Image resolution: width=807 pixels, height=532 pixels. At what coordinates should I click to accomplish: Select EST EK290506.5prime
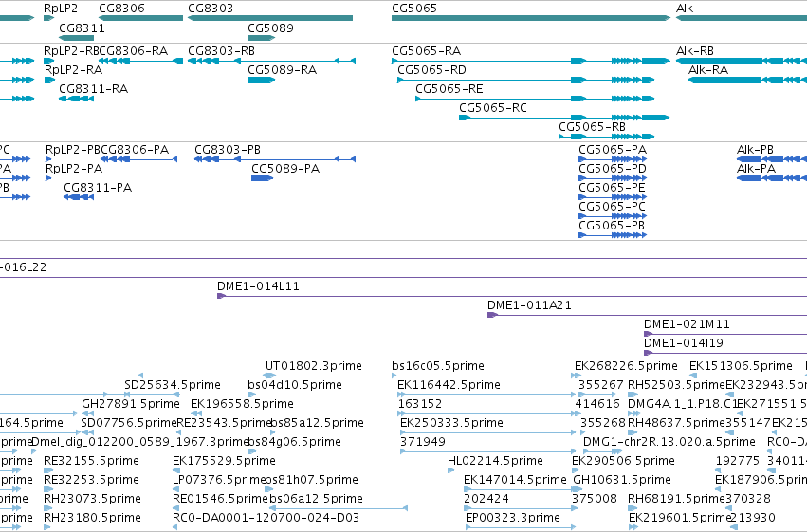pos(623,461)
